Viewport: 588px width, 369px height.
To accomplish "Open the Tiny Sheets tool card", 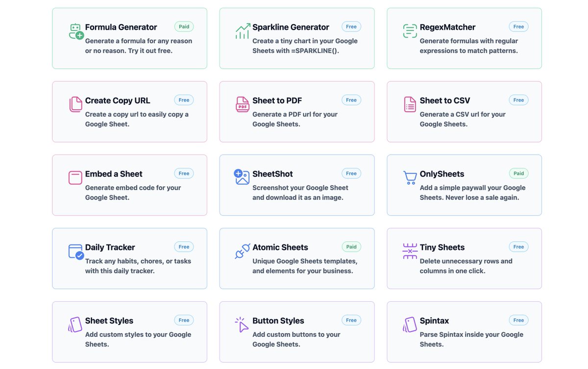I will tap(464, 258).
